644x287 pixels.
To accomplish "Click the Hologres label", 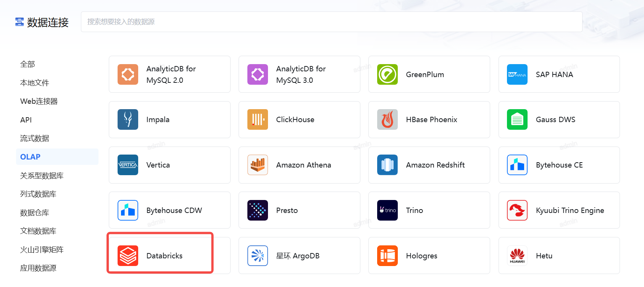I will [x=421, y=256].
